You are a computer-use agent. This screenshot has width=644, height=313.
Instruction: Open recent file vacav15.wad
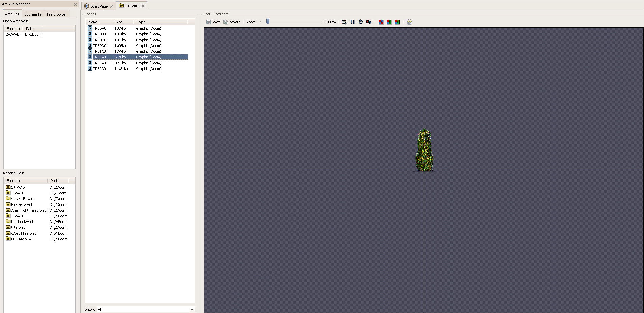22,199
